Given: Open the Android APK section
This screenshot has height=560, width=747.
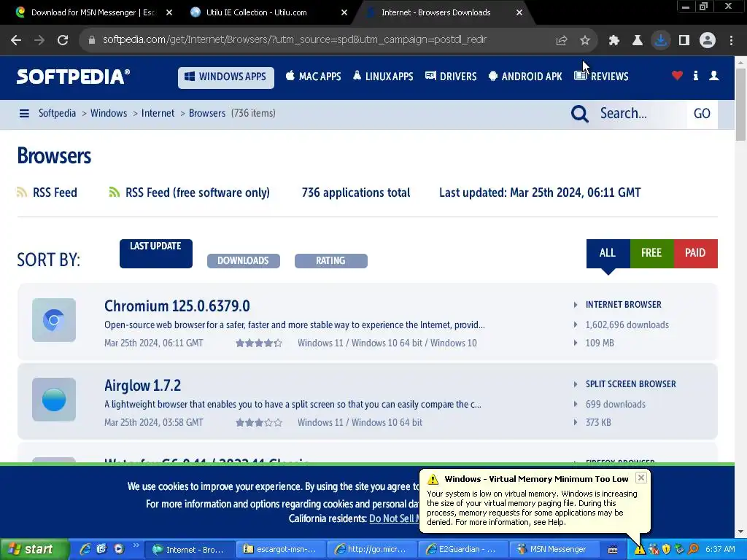Looking at the screenshot, I should [525, 76].
